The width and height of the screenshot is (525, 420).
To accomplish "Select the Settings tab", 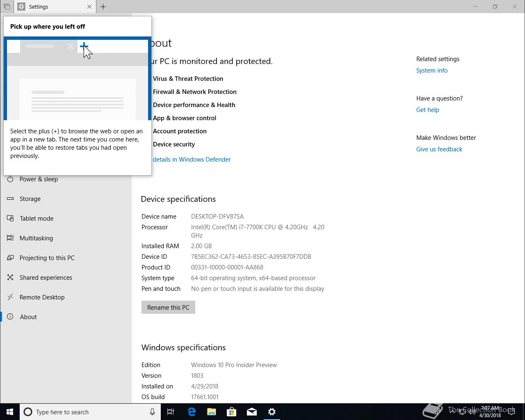I will tap(55, 7).
